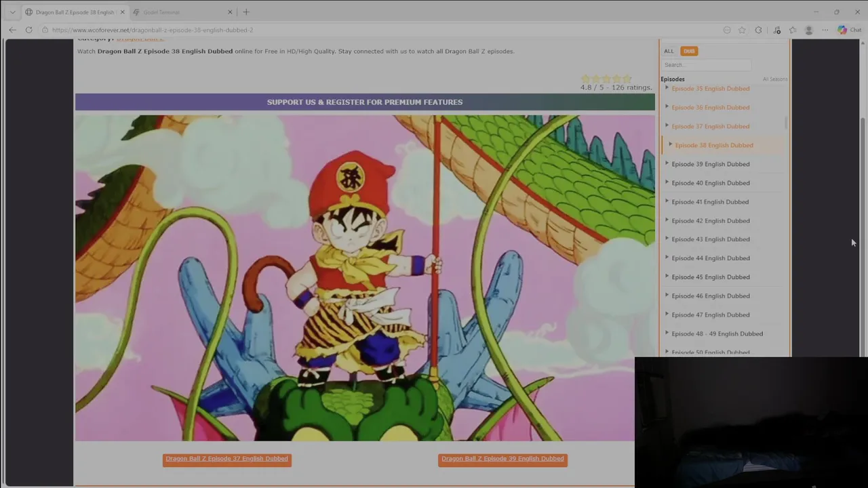Open Episode 47 English Dubbed link
This screenshot has height=488, width=868.
pyautogui.click(x=710, y=315)
